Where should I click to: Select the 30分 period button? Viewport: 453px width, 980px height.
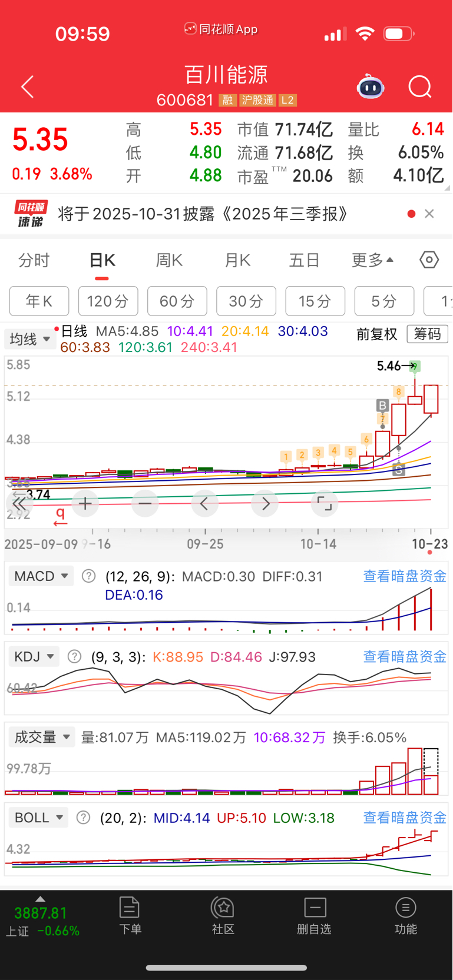[x=246, y=301]
